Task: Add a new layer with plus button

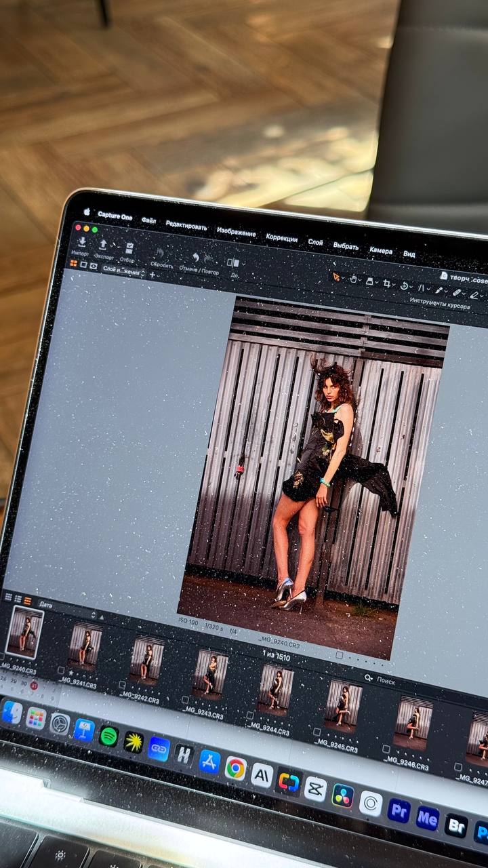Action: [152, 275]
